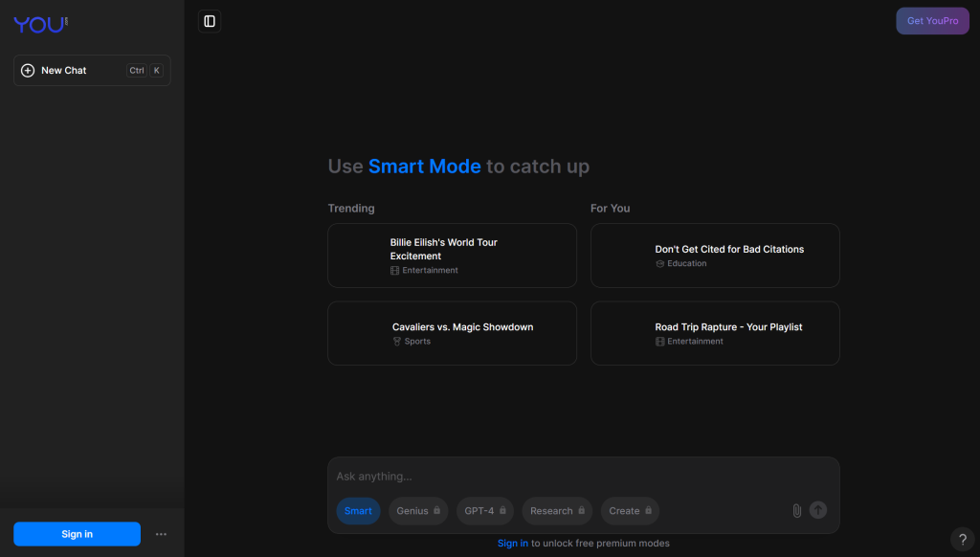Switch to GPT-4 mode

point(484,511)
